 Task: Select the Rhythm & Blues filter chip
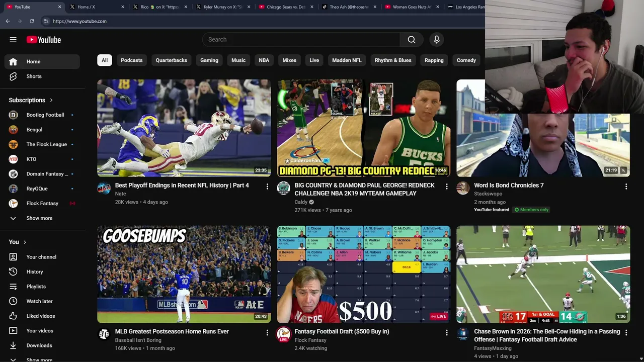[393, 60]
